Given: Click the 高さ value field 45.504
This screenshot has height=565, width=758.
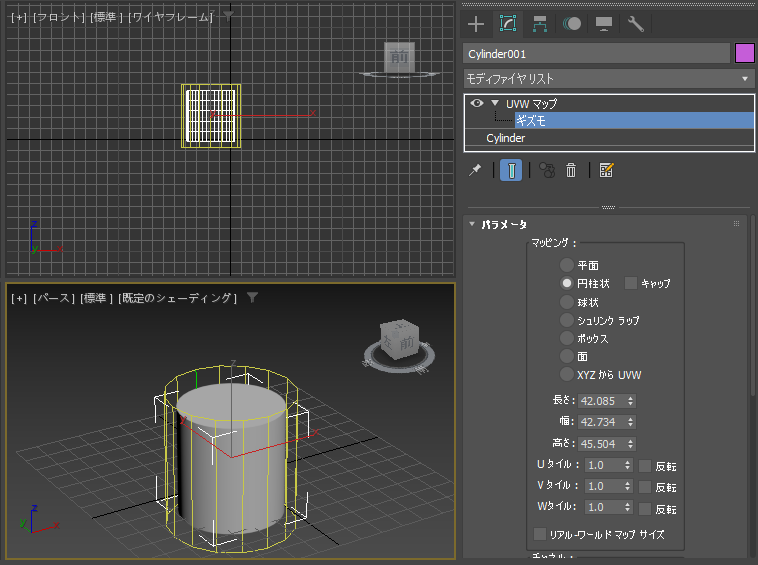Looking at the screenshot, I should [602, 444].
